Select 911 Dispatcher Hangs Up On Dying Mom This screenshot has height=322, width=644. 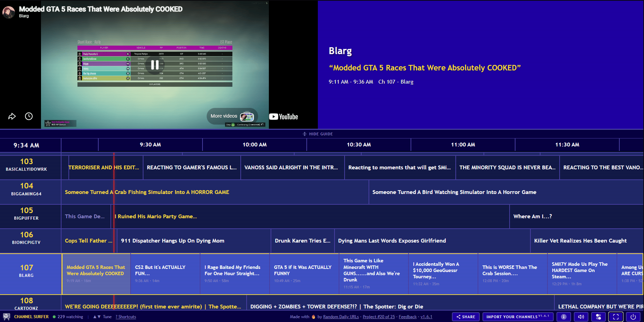coord(194,240)
